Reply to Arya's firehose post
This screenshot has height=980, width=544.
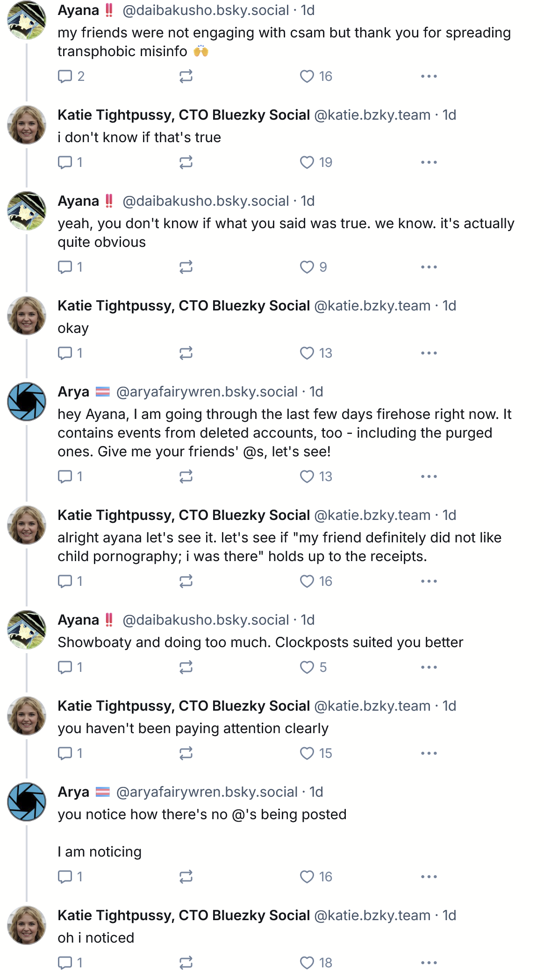pos(65,476)
